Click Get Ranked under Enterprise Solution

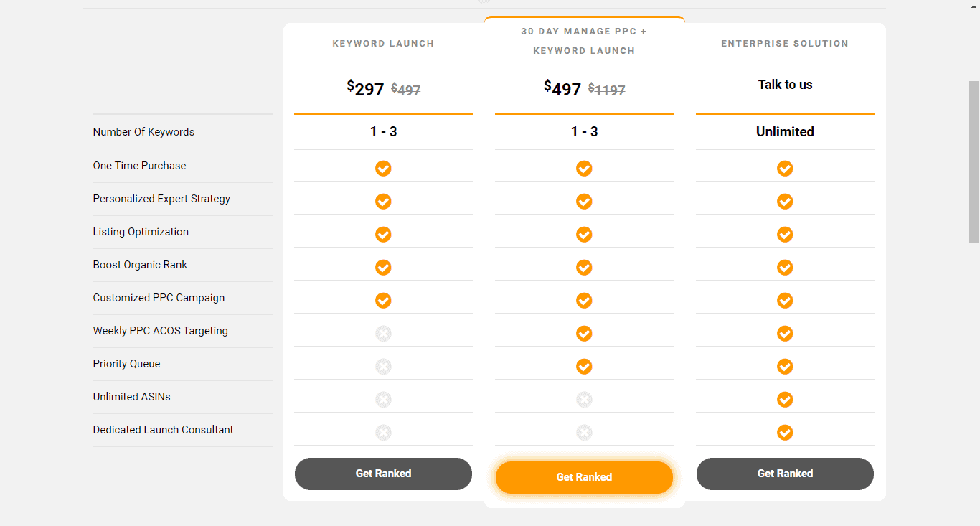(785, 474)
